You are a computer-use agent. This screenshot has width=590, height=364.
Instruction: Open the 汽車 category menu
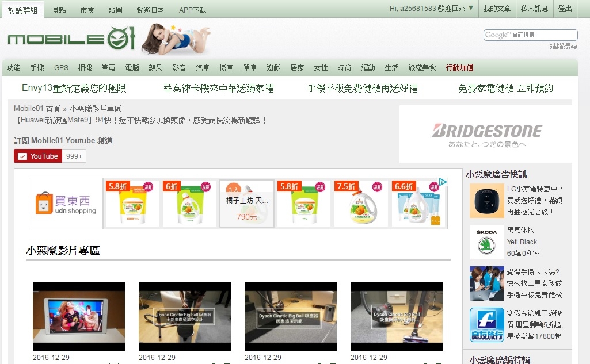203,68
